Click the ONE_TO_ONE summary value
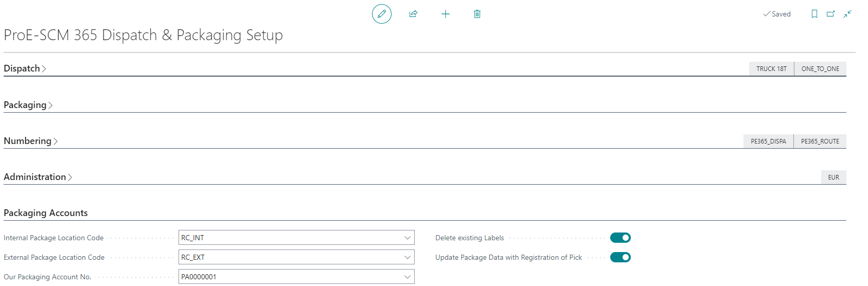 pos(820,69)
